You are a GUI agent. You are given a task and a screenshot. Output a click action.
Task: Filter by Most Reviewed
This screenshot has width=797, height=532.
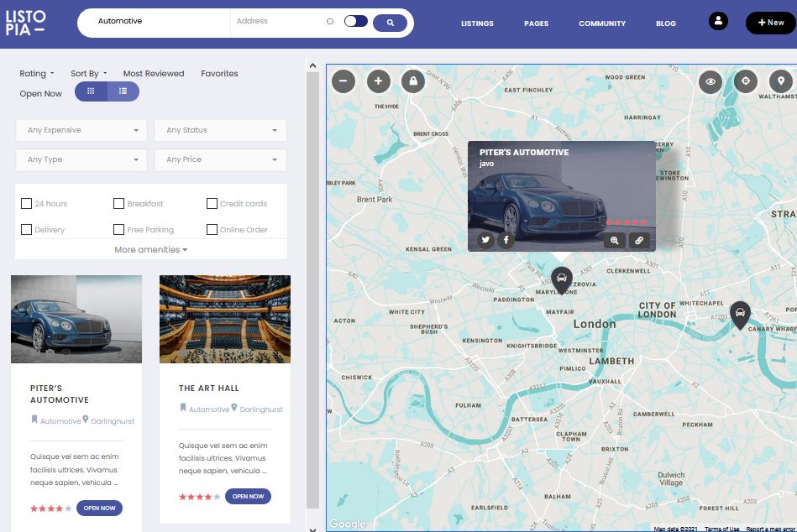click(x=154, y=74)
